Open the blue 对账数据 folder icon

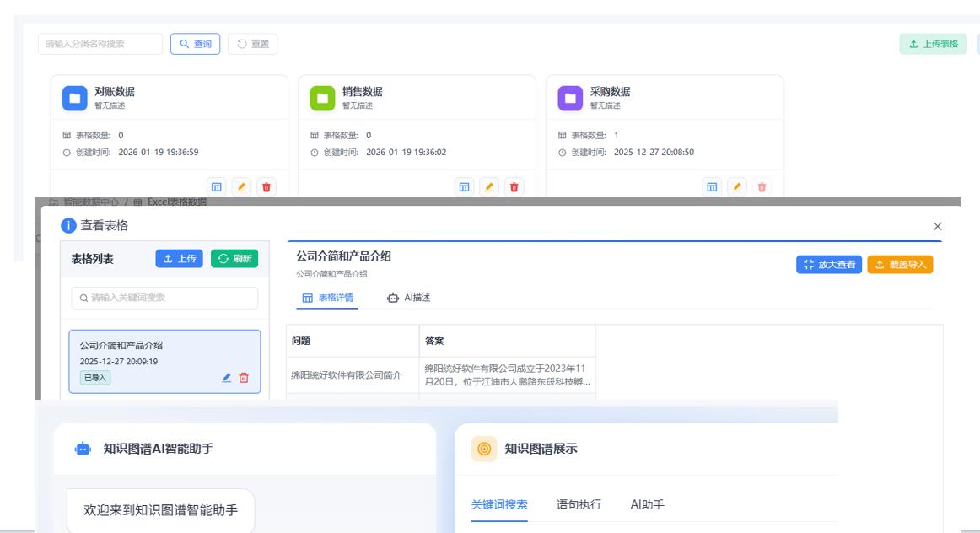click(x=74, y=98)
